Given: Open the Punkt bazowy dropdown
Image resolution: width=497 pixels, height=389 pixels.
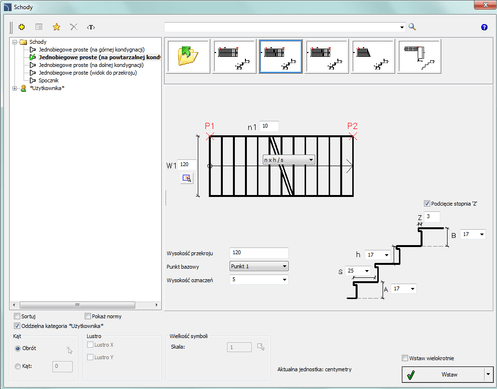Looking at the screenshot, I should 259,266.
